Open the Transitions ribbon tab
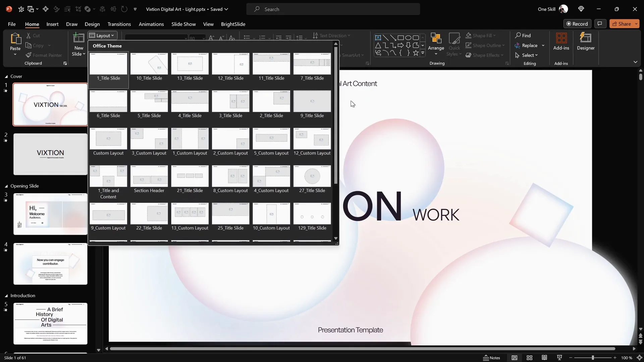644x362 pixels. point(119,24)
